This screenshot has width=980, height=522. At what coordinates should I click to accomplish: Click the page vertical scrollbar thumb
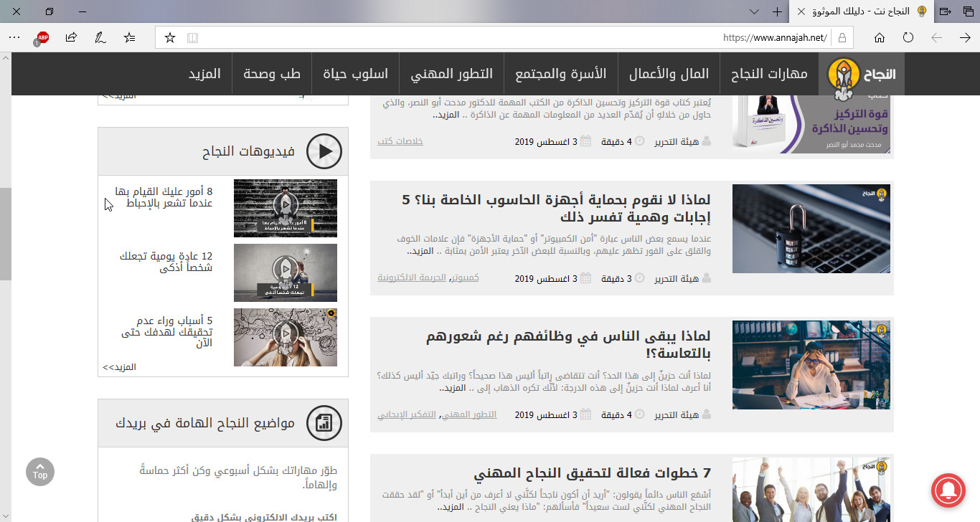5,234
